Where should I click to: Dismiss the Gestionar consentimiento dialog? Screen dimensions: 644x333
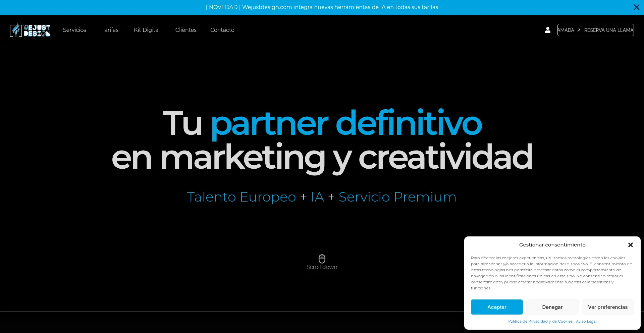[x=630, y=245]
